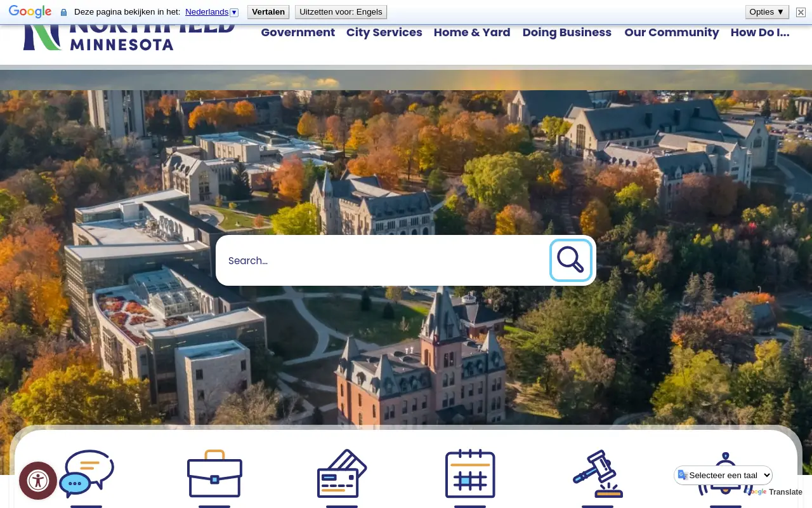The height and width of the screenshot is (508, 812).
Task: Close the Google Translate bar
Action: click(x=801, y=12)
